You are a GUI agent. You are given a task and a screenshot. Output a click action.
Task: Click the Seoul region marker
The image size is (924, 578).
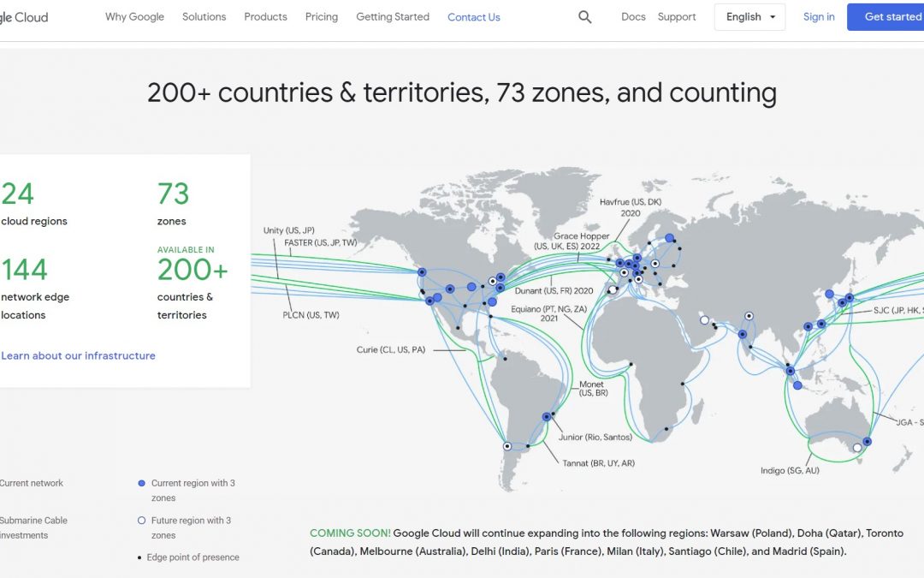tap(829, 294)
